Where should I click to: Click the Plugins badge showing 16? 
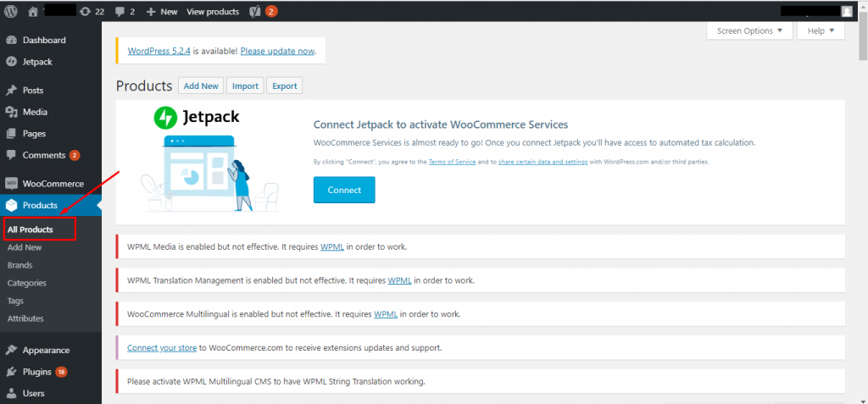[x=61, y=372]
